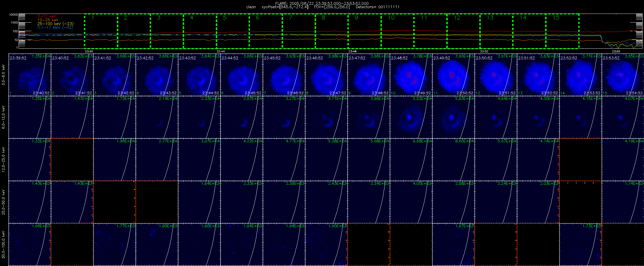Open the 3-6 keV image starting 23:39:52

click(x=30, y=75)
